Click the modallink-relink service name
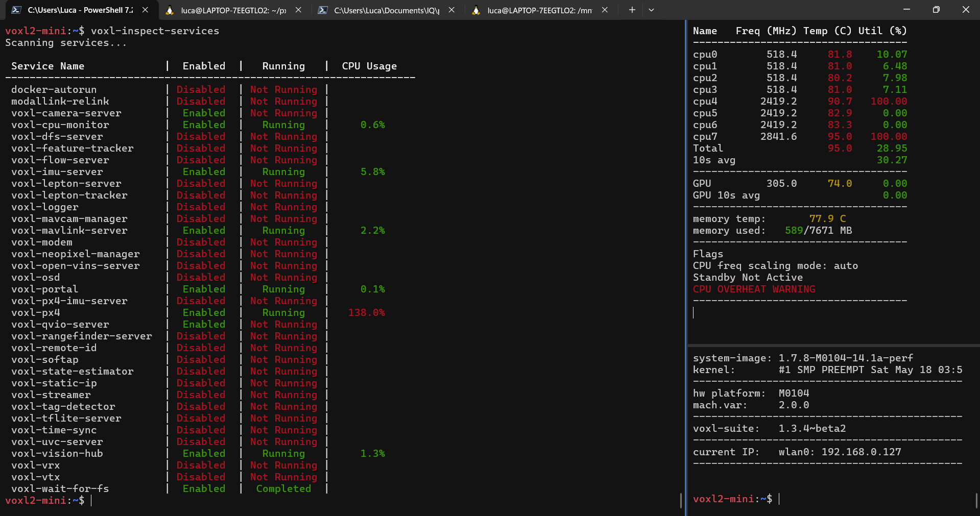 [x=60, y=102]
